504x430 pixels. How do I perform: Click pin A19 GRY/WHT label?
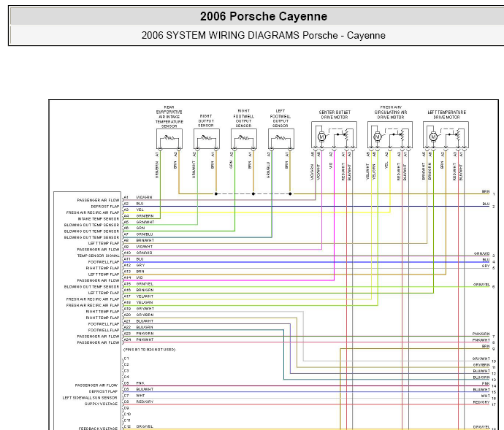click(140, 309)
